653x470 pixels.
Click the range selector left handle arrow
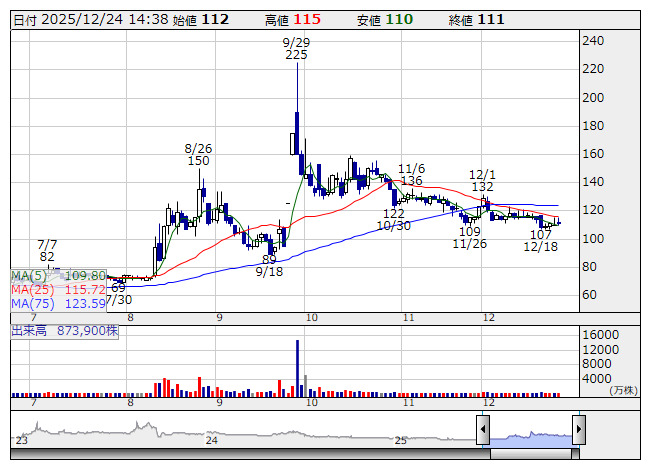coord(483,429)
